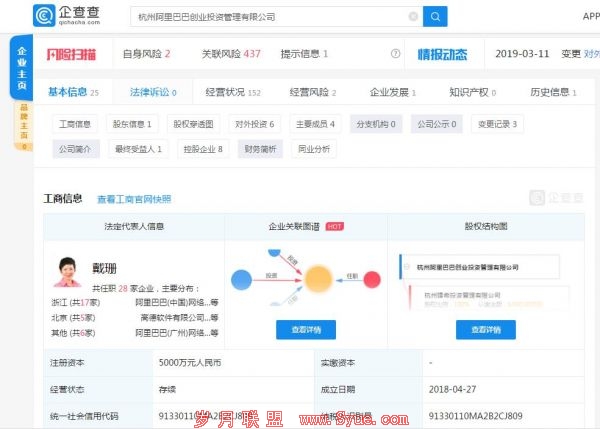Viewport: 600px width, 429px height.
Task: Collapse the top equity structure node
Action: pos(407,267)
